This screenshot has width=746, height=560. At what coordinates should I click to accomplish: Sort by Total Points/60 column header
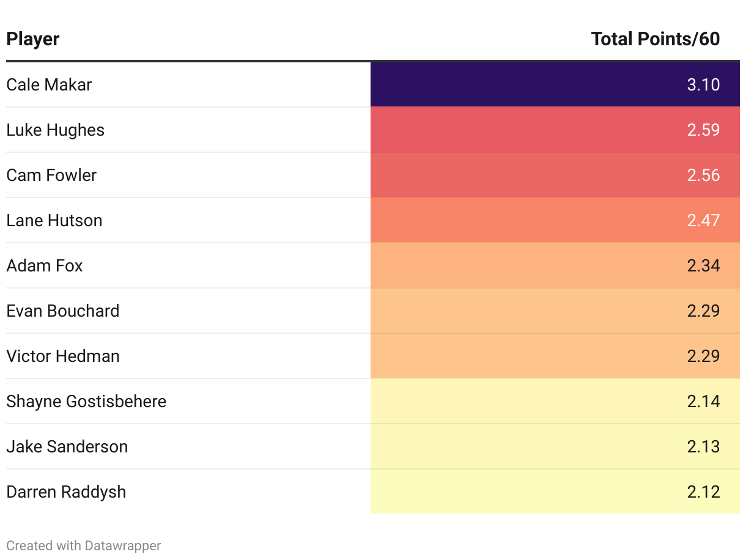[x=655, y=39]
